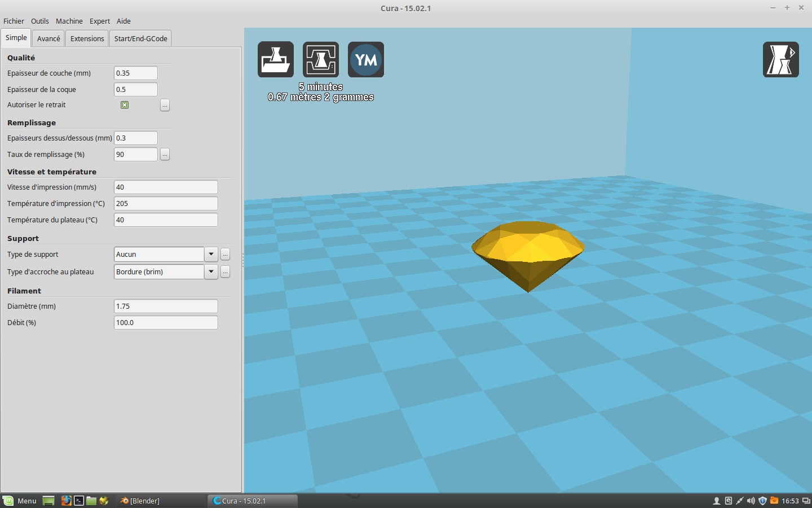Switch to the Avancé tab
This screenshot has width=812, height=508.
point(48,38)
